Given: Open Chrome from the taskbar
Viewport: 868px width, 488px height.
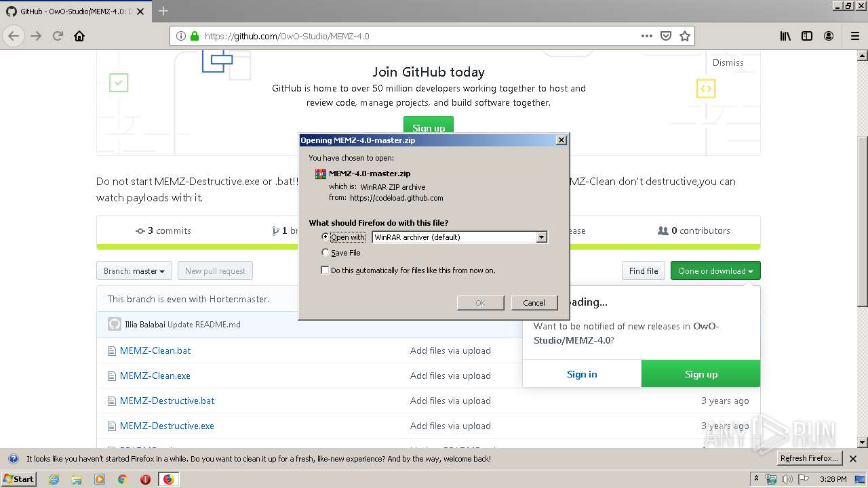Looking at the screenshot, I should pos(123,479).
